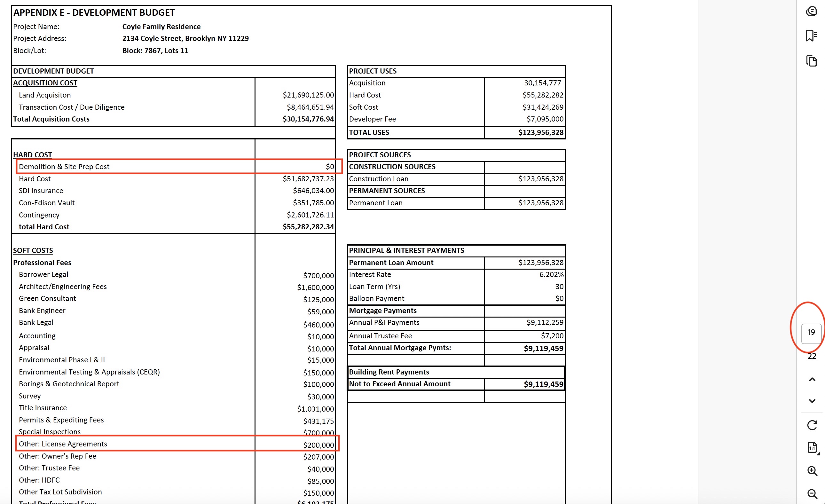Rotate the page clockwise
The width and height of the screenshot is (825, 504).
tap(812, 425)
